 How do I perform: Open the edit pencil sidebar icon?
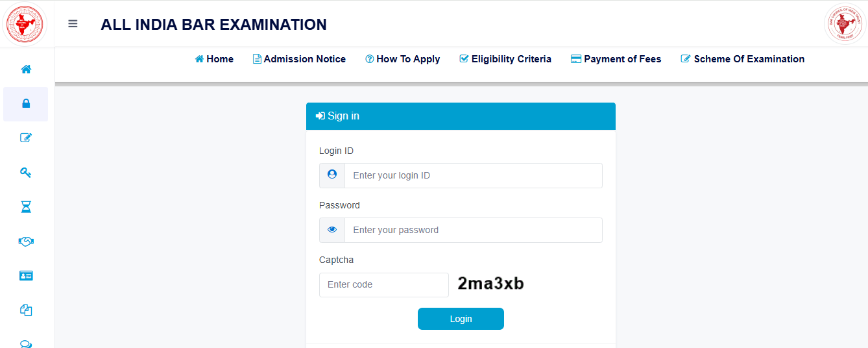point(26,138)
